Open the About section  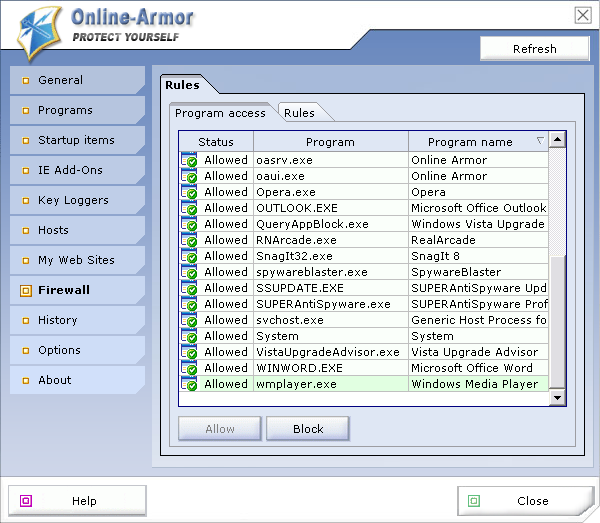pyautogui.click(x=77, y=380)
